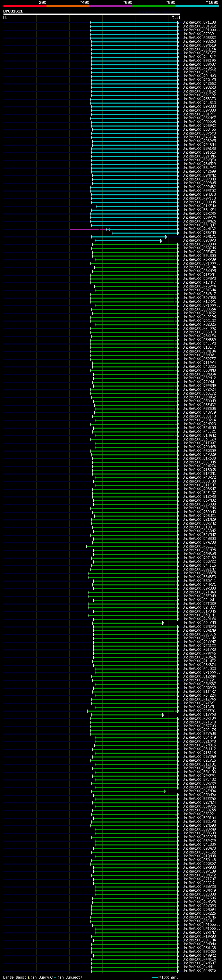
Task: Select the cyan ~100% identity legend segment
Action: point(197,6)
